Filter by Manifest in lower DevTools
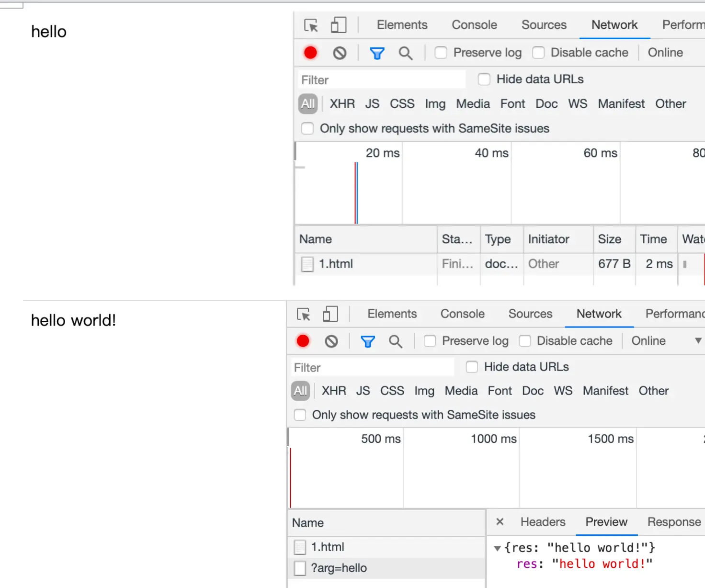The height and width of the screenshot is (588, 705). click(x=605, y=391)
